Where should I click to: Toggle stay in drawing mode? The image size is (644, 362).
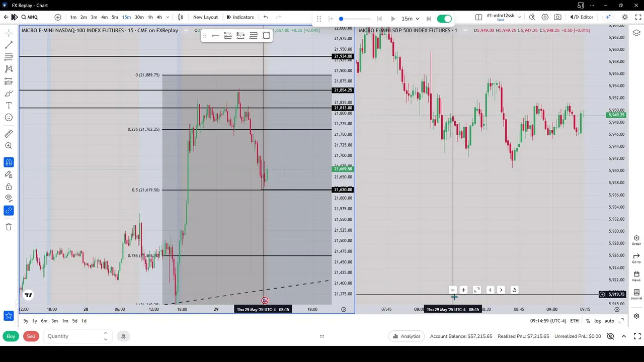pos(9,174)
